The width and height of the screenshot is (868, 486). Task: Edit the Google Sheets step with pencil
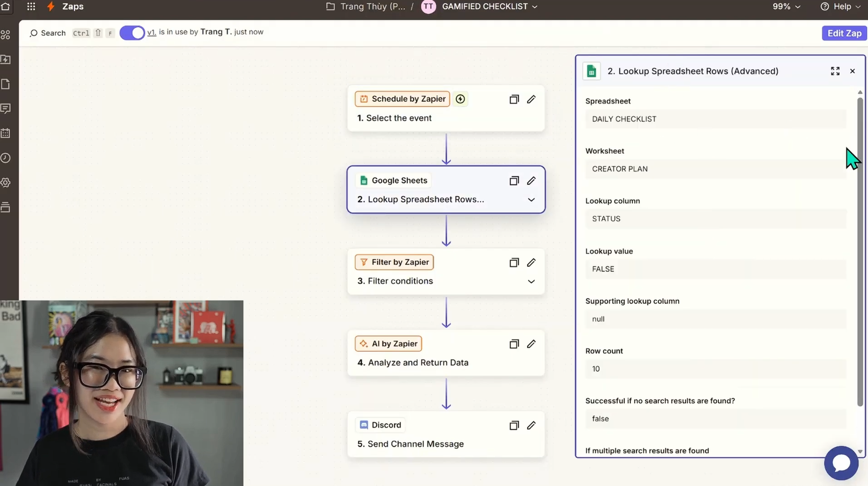click(x=531, y=181)
